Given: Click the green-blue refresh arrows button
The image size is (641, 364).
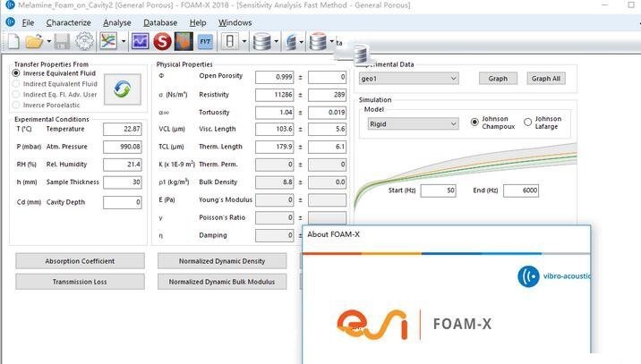Looking at the screenshot, I should [123, 89].
